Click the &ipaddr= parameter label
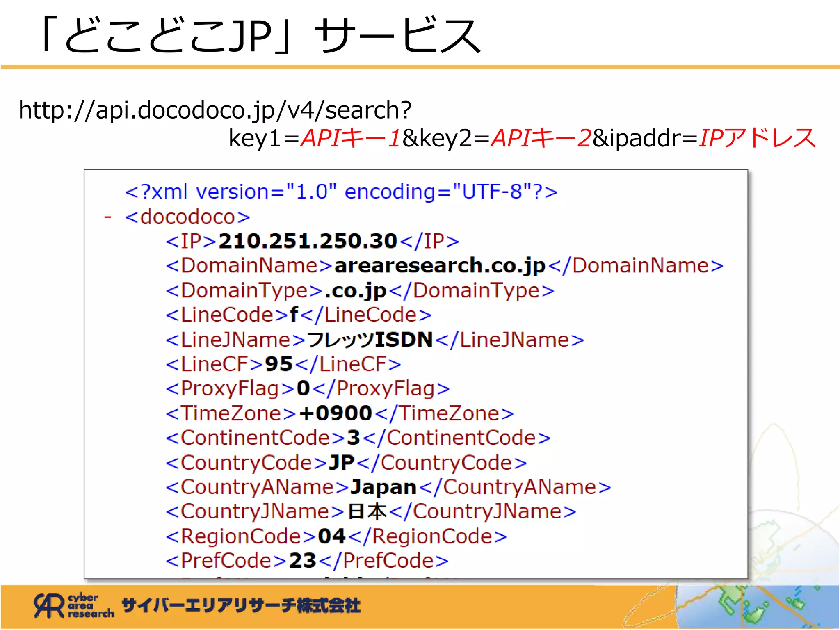840x630 pixels. click(645, 138)
